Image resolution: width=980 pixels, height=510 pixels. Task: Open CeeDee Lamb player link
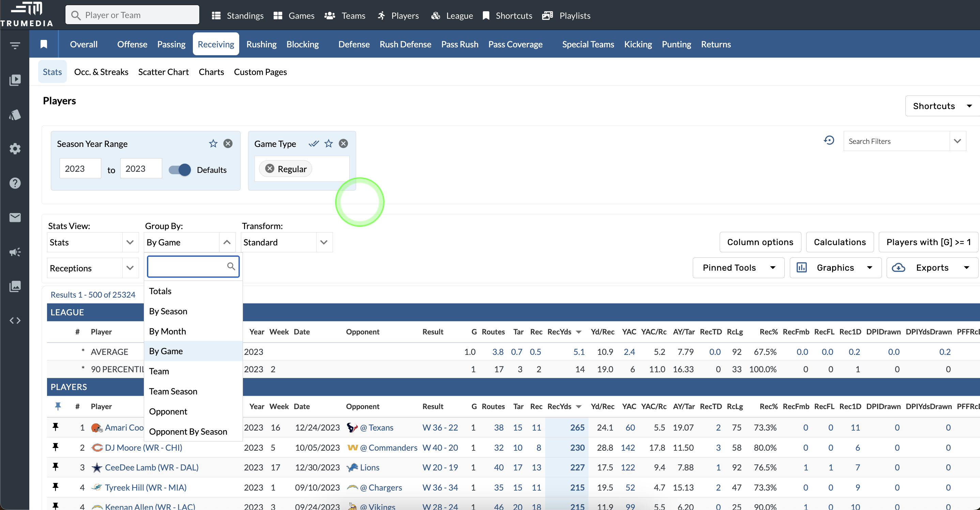pyautogui.click(x=151, y=467)
